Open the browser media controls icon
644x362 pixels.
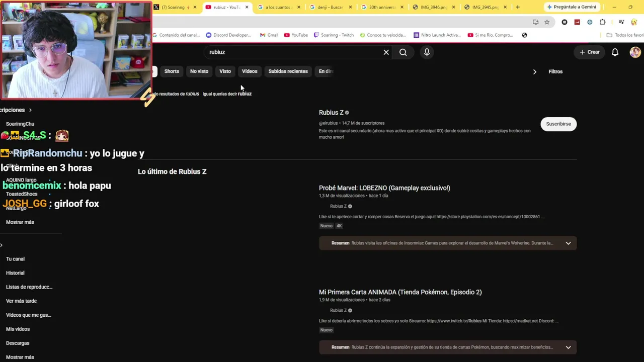coord(621,22)
